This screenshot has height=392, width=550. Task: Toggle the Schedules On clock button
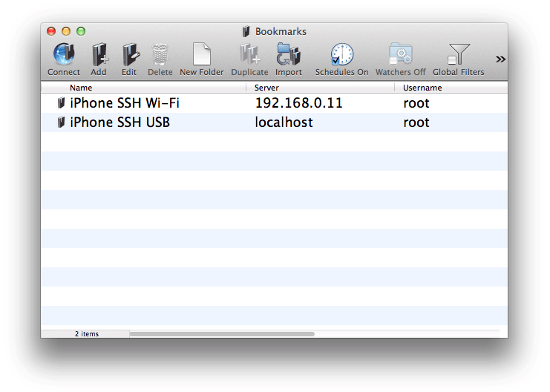(341, 55)
